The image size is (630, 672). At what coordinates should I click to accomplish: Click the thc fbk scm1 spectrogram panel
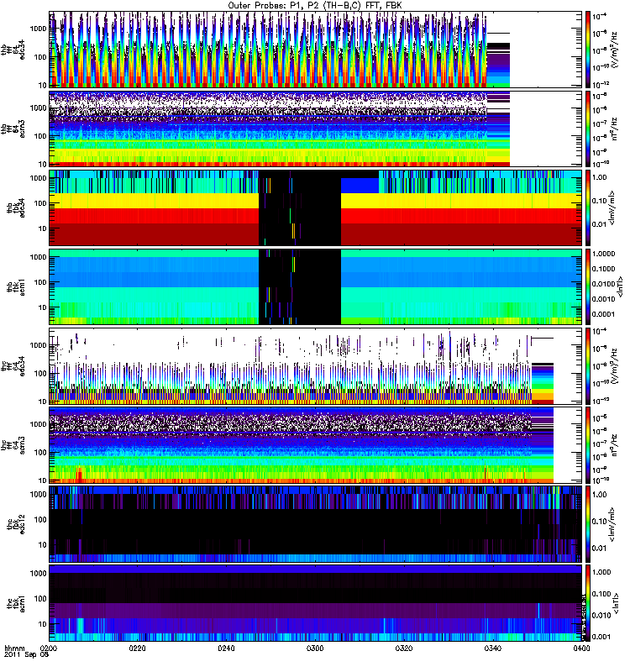[x=316, y=603]
